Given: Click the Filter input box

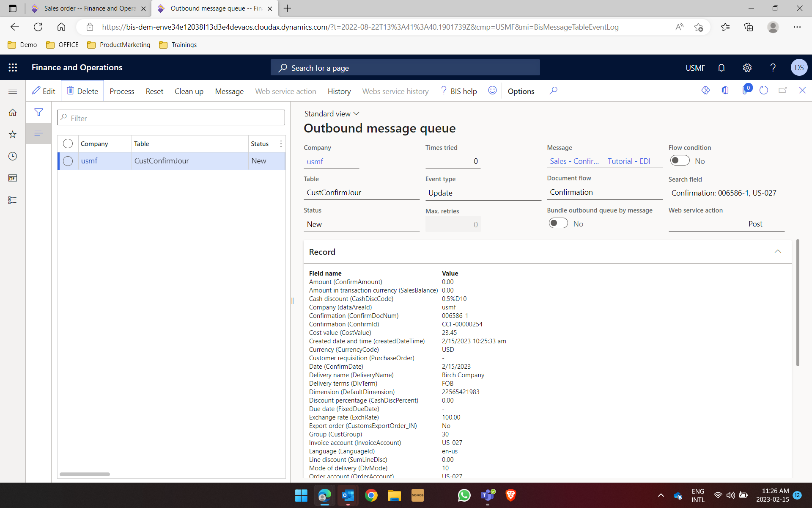Looking at the screenshot, I should point(171,118).
